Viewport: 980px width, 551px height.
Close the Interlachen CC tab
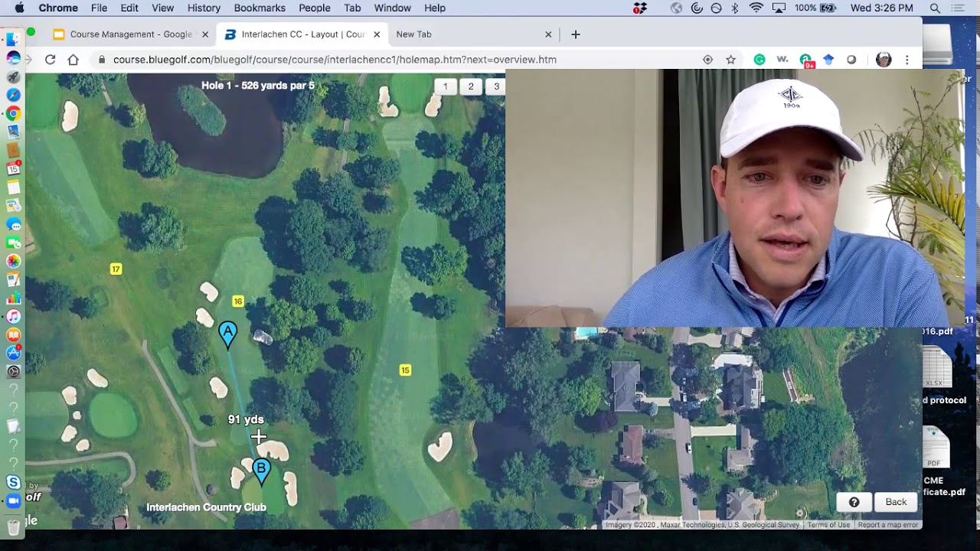pyautogui.click(x=377, y=34)
